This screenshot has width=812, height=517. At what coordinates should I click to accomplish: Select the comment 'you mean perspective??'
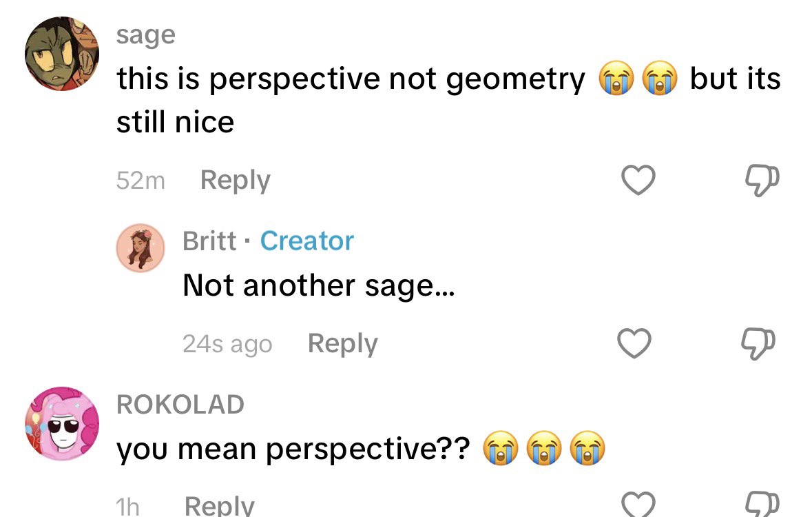293,449
